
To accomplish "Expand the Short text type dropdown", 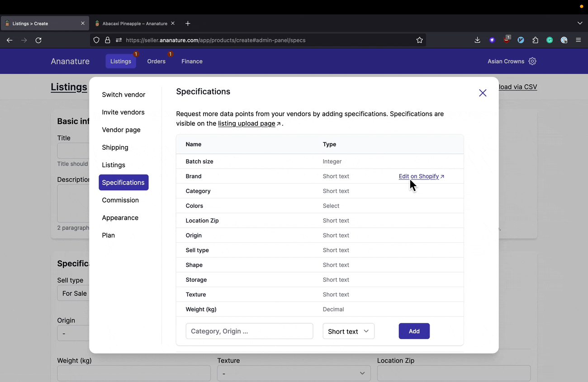I will [348, 331].
